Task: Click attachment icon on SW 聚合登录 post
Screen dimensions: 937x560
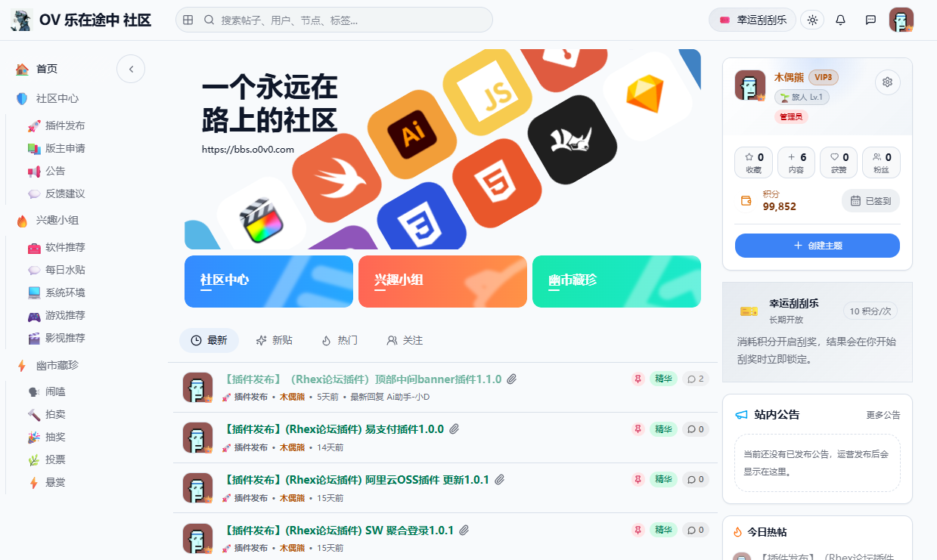Action: (x=464, y=531)
